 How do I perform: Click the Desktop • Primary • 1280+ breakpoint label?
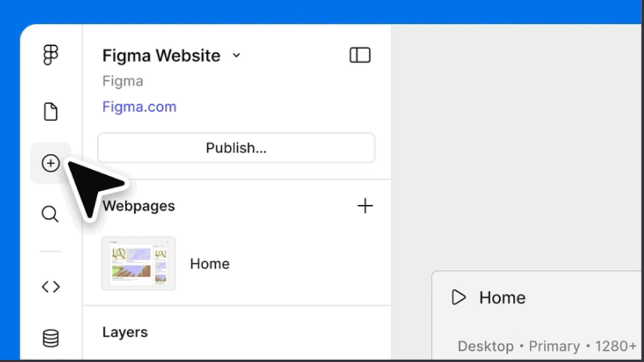[547, 346]
